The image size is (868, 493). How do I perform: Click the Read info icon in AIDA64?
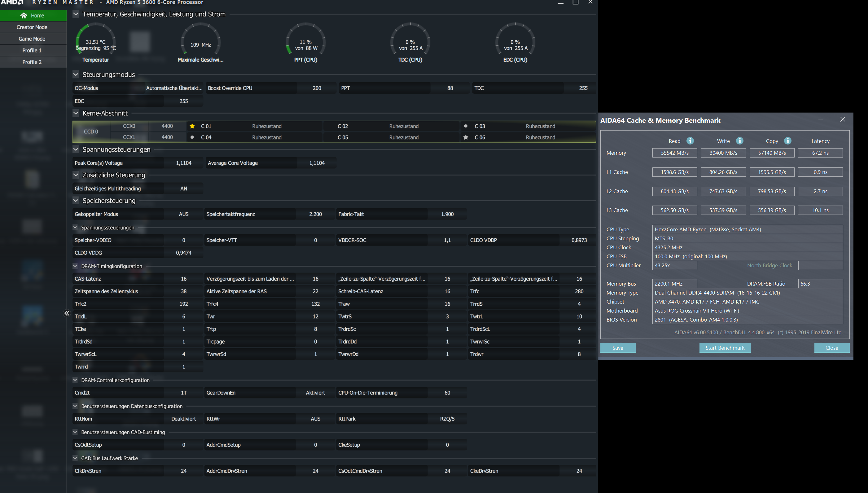[x=690, y=141]
